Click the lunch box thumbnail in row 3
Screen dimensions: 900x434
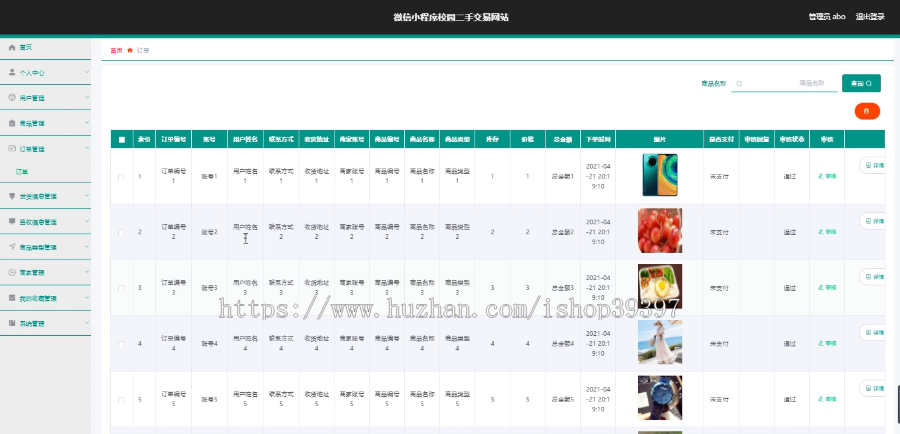[660, 286]
